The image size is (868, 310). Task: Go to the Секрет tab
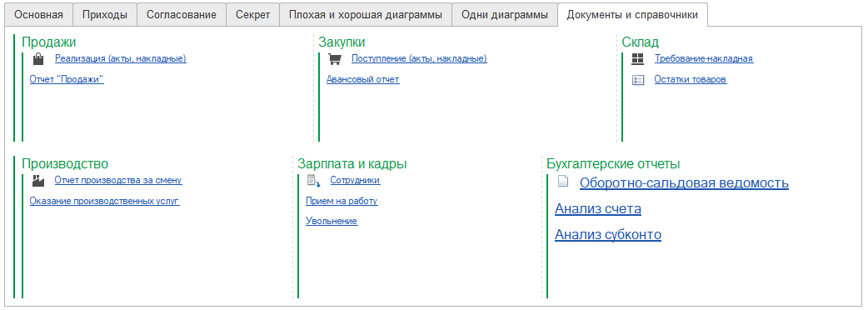[252, 15]
